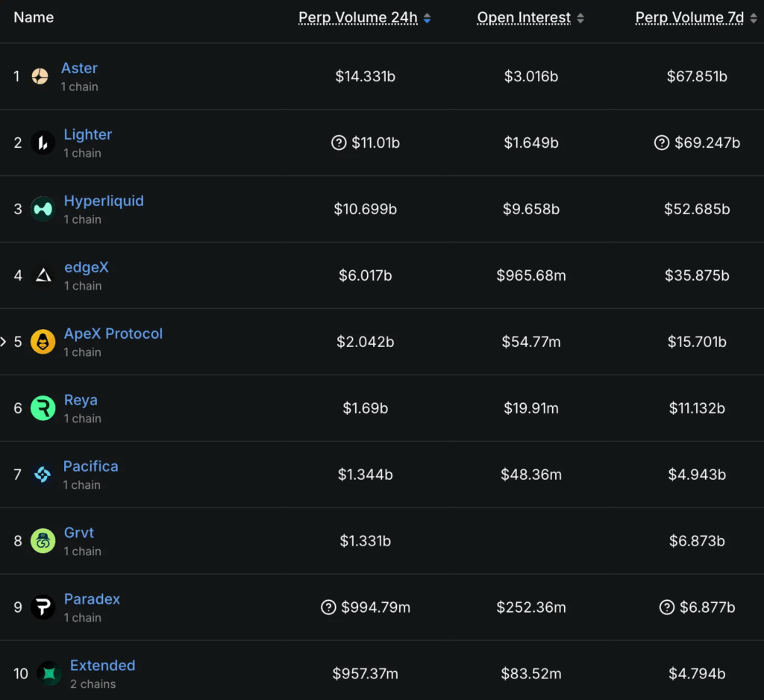
Task: Select the Name column header
Action: tap(34, 16)
